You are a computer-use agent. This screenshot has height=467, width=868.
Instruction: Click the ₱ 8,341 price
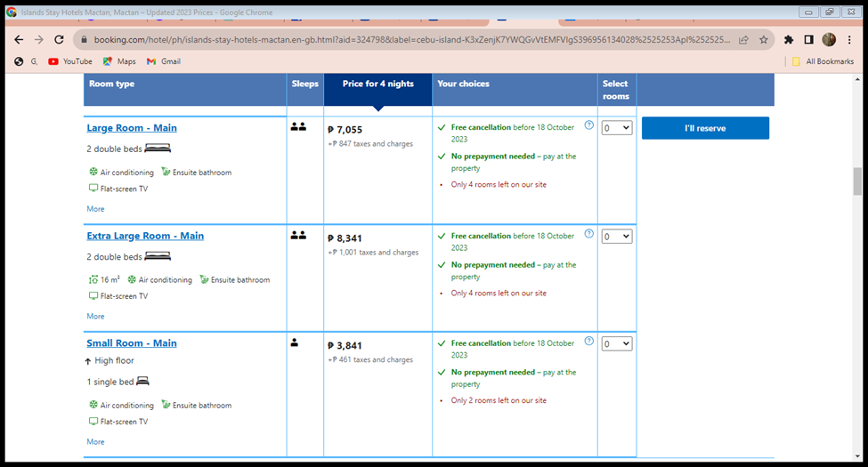345,238
